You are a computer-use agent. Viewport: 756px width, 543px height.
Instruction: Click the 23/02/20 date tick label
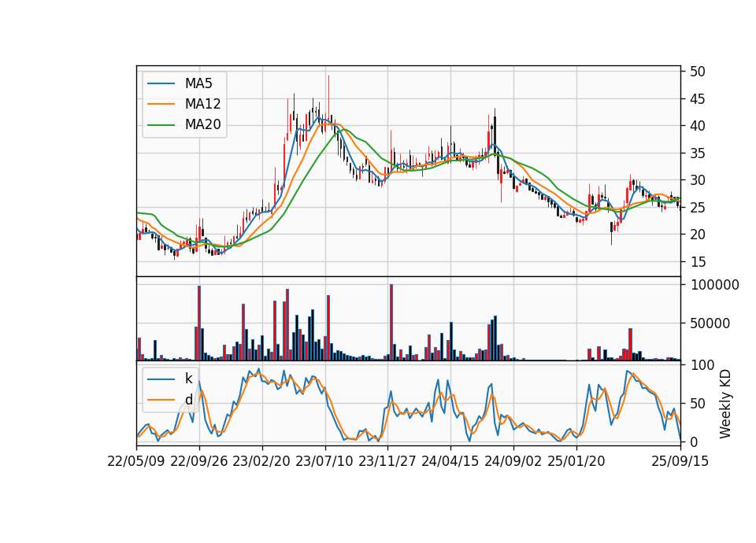(261, 461)
